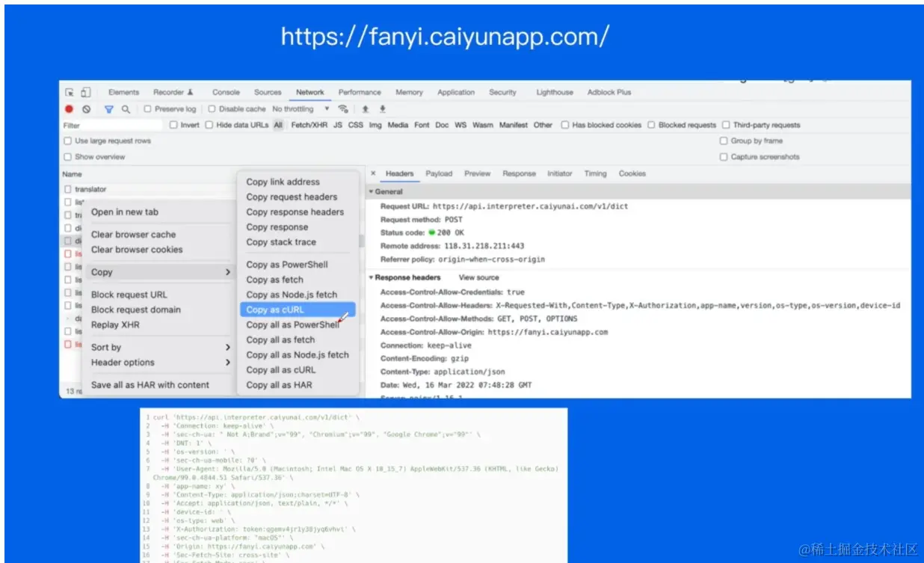Viewport: 924px width, 563px height.
Task: Switch to the Sources tab
Action: point(268,93)
